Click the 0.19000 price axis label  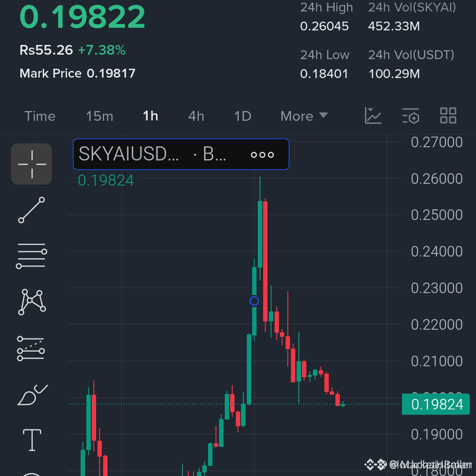point(436,435)
